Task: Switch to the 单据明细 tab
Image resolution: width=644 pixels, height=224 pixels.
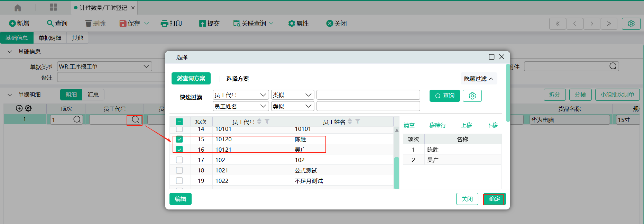Action: (x=50, y=38)
